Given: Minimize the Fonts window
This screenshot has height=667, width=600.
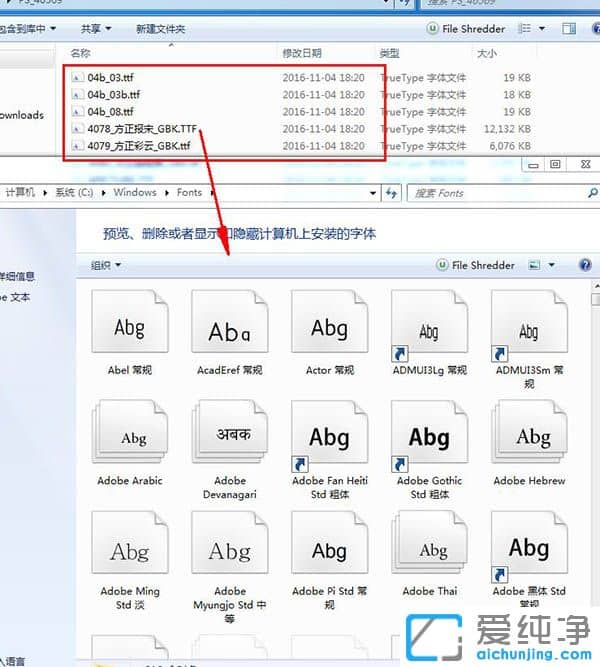Looking at the screenshot, I should [x=533, y=165].
